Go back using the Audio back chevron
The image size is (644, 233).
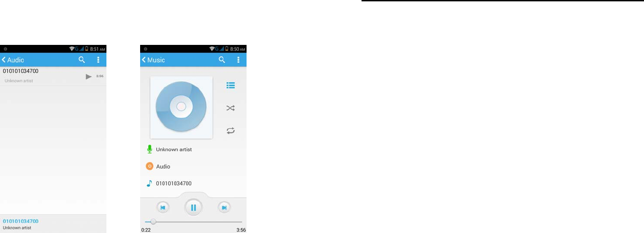point(4,60)
